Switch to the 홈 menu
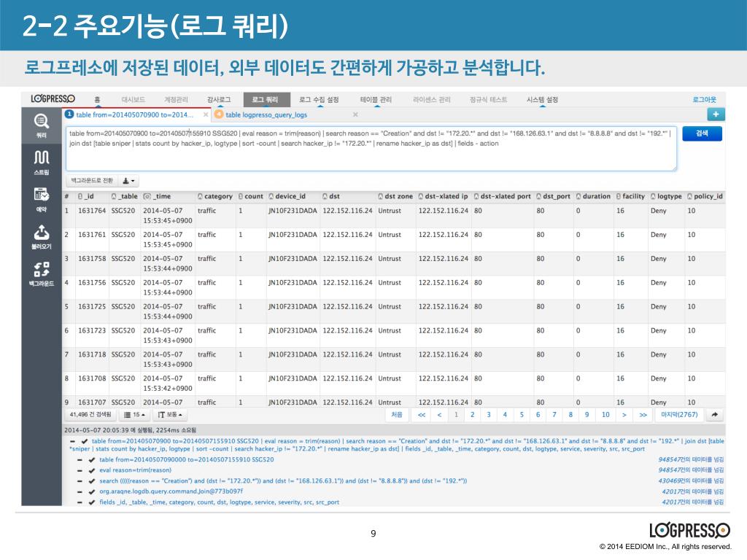747x560 pixels. (97, 99)
